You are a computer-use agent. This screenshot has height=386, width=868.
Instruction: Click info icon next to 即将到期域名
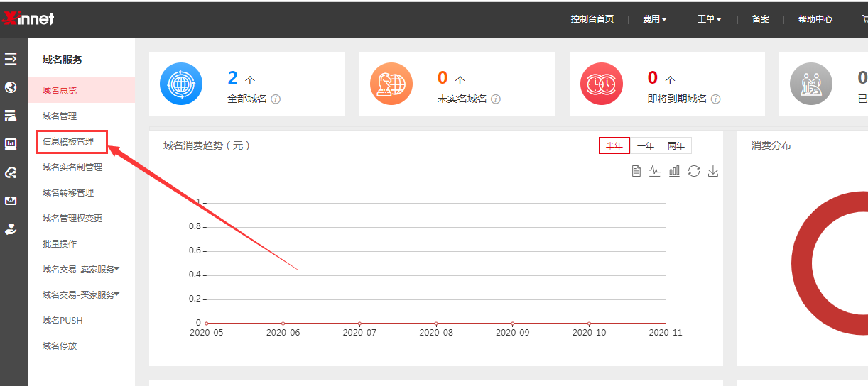pyautogui.click(x=716, y=99)
